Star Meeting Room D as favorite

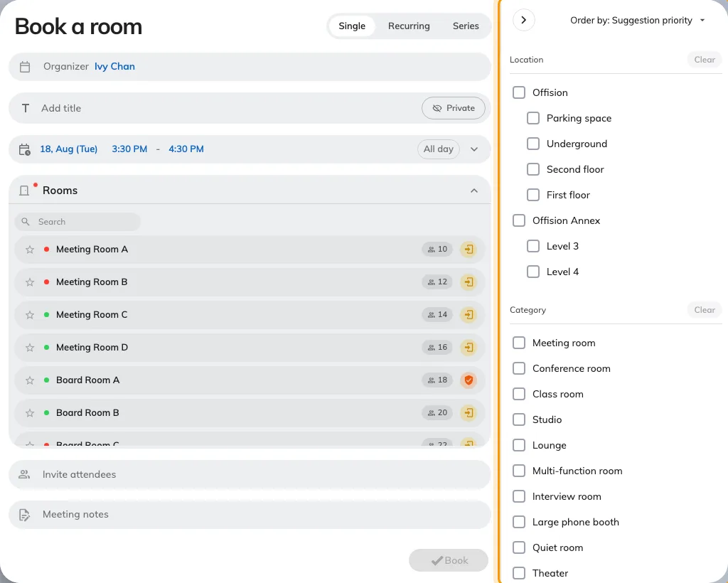point(30,348)
